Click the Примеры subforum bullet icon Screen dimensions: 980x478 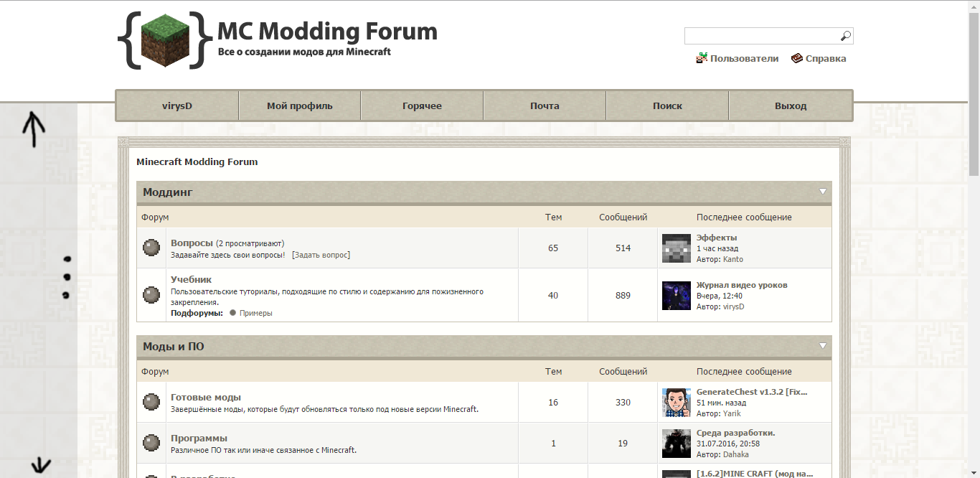(x=232, y=313)
